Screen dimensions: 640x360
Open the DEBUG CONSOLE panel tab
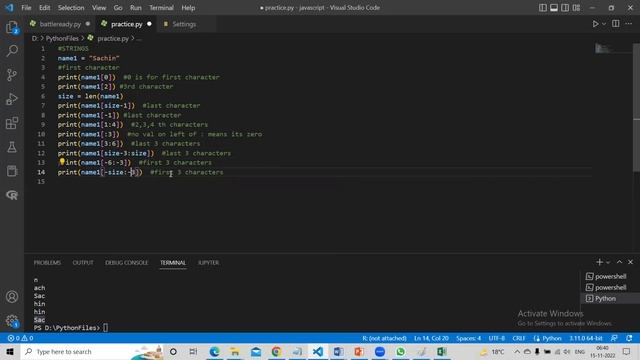127,263
